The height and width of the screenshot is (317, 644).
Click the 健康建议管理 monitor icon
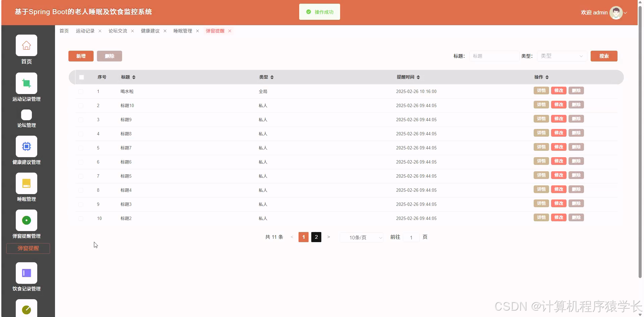pyautogui.click(x=26, y=146)
